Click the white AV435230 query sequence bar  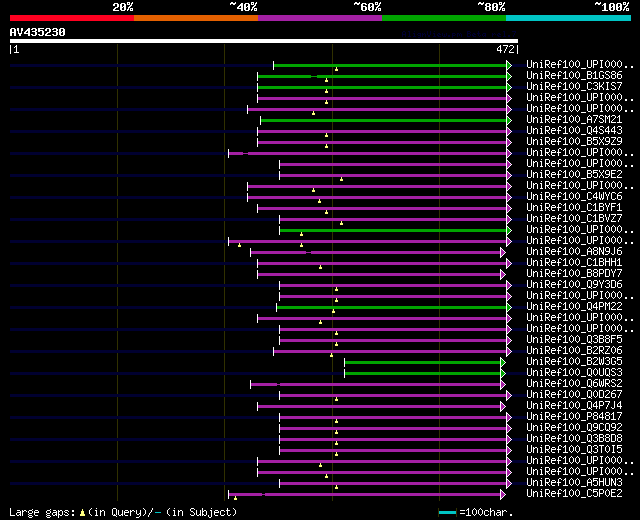click(264, 41)
